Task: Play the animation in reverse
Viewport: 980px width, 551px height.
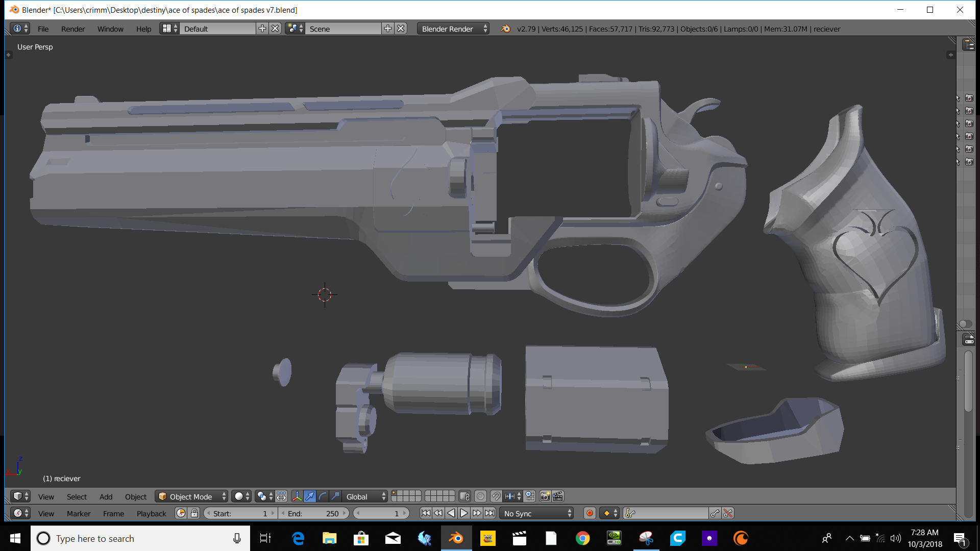Action: pos(451,513)
